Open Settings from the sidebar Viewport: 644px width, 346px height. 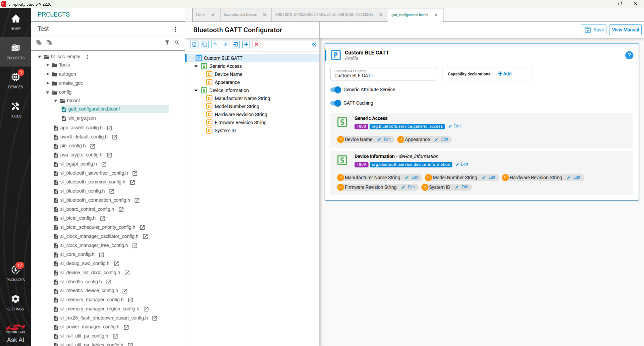15,302
